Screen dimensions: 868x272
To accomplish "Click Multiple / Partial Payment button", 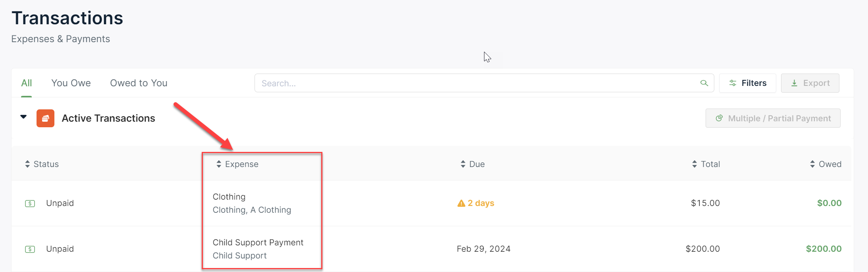I will tap(773, 119).
